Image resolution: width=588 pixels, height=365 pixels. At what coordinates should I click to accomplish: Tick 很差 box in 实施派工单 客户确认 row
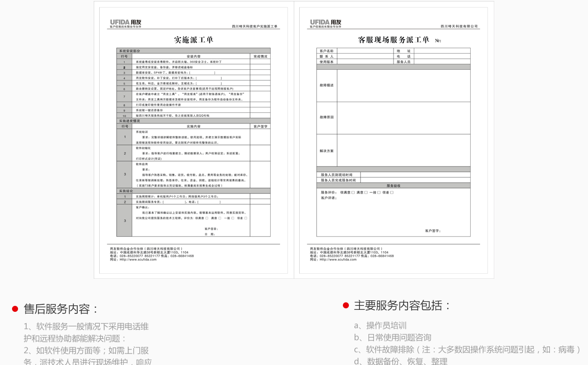246,218
